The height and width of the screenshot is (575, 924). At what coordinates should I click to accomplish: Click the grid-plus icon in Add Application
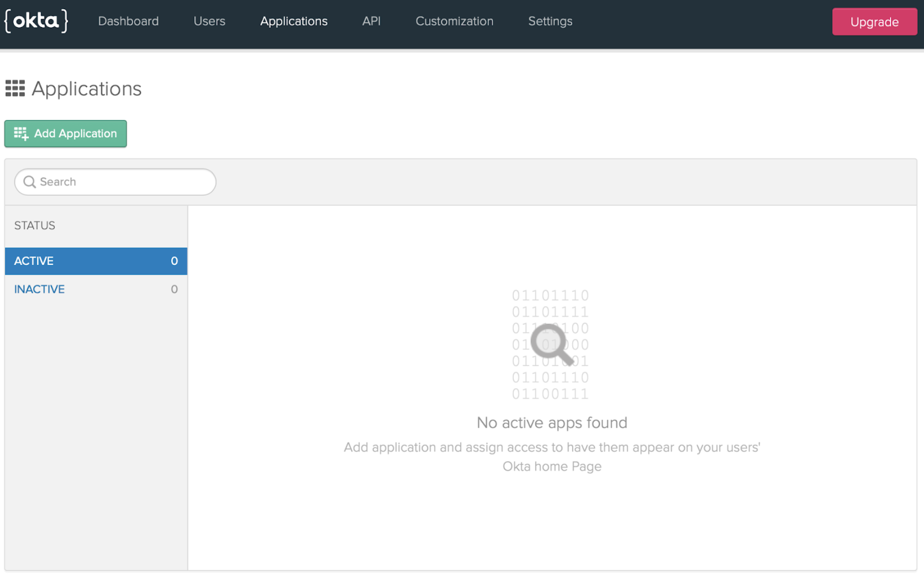[x=21, y=134]
